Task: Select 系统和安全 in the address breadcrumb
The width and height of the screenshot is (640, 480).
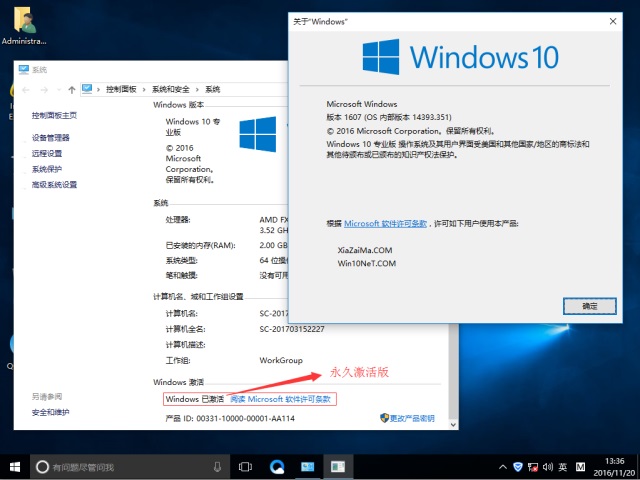Action: coord(171,88)
